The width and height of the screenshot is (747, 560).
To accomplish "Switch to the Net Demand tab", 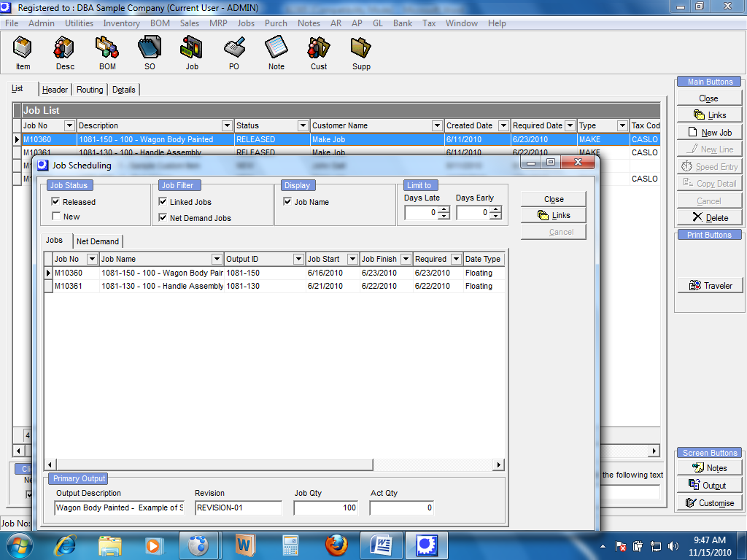I will coord(98,241).
